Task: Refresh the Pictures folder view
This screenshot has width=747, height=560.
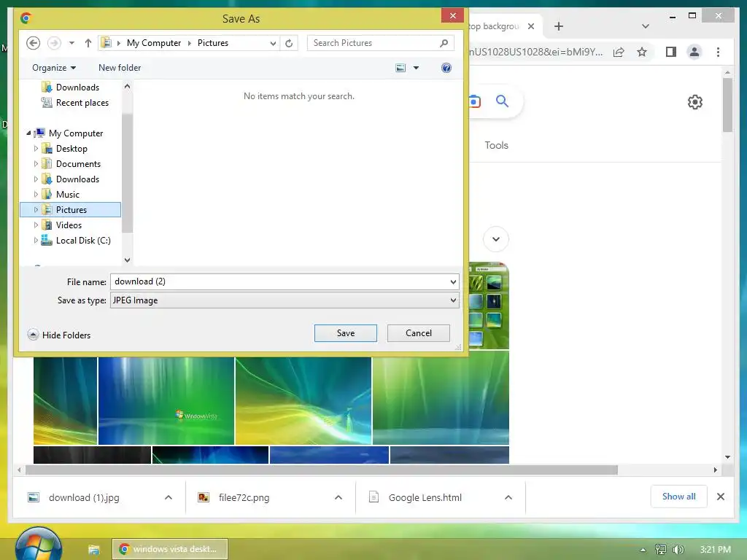Action: [x=289, y=43]
